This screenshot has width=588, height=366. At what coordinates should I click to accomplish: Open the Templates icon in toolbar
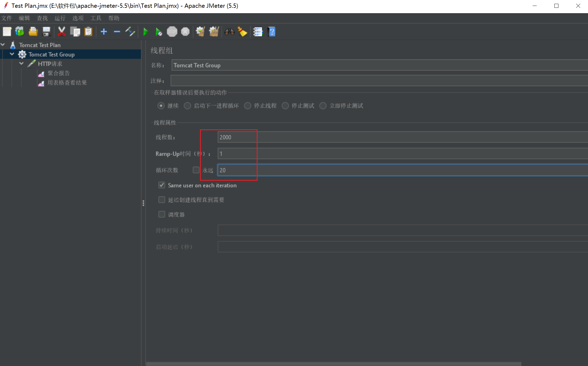tap(20, 32)
